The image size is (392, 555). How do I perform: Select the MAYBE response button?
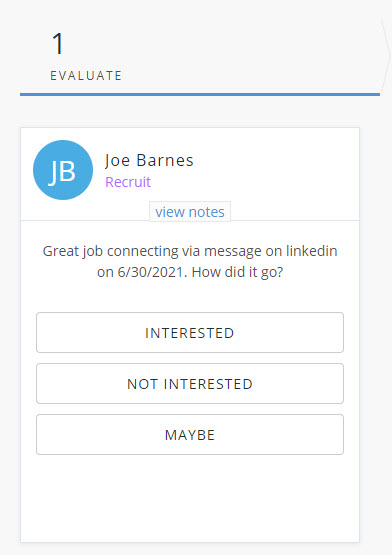pyautogui.click(x=190, y=434)
